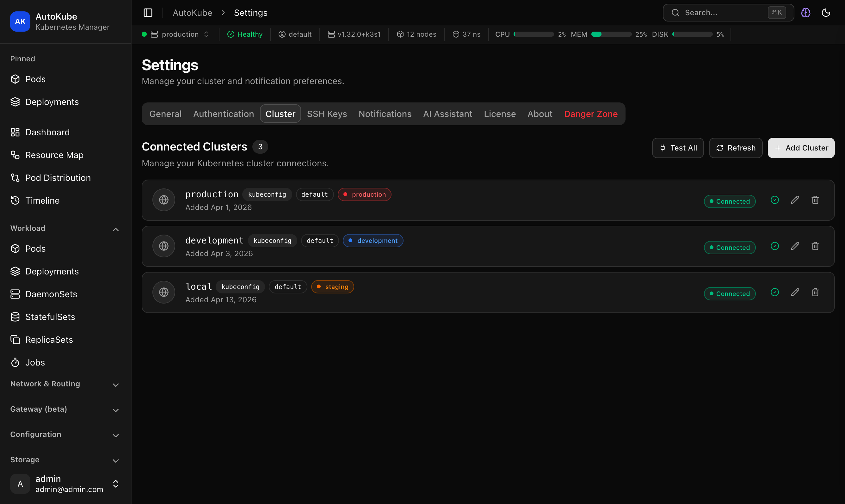Open StatefulSets list
The height and width of the screenshot is (504, 845).
65,317
